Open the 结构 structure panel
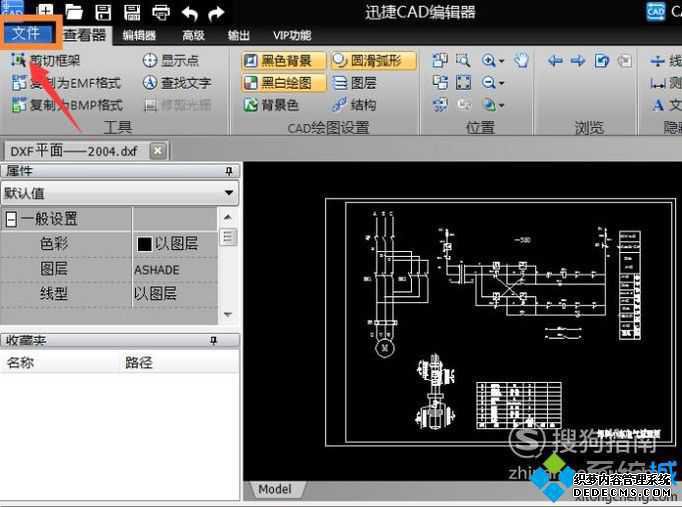Viewport: 682px width, 507px height. point(354,105)
